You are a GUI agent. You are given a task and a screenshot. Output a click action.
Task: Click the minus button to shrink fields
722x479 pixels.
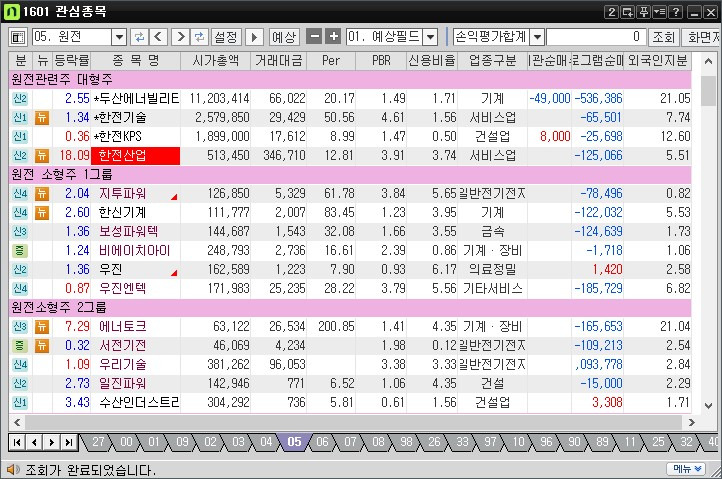coord(314,36)
